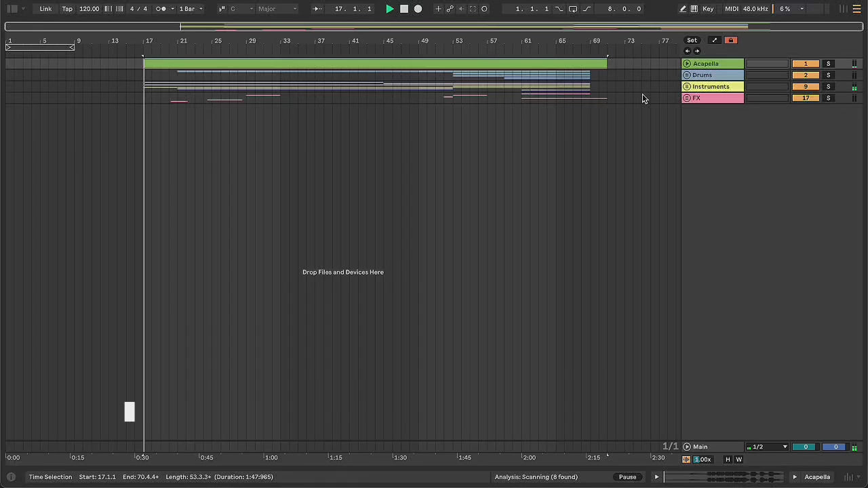
Task: Deactivate the Acapella track using activator 1
Action: tap(805, 64)
